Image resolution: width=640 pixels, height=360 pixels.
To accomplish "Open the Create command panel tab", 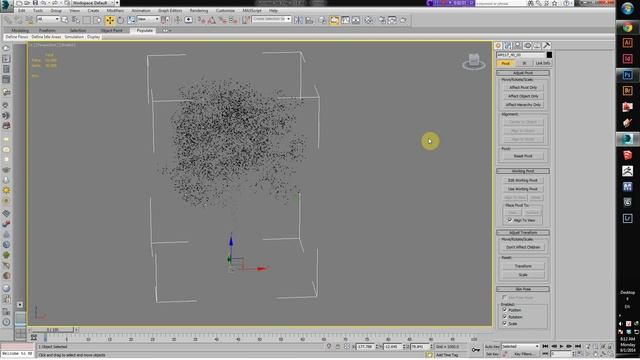I will [x=498, y=46].
